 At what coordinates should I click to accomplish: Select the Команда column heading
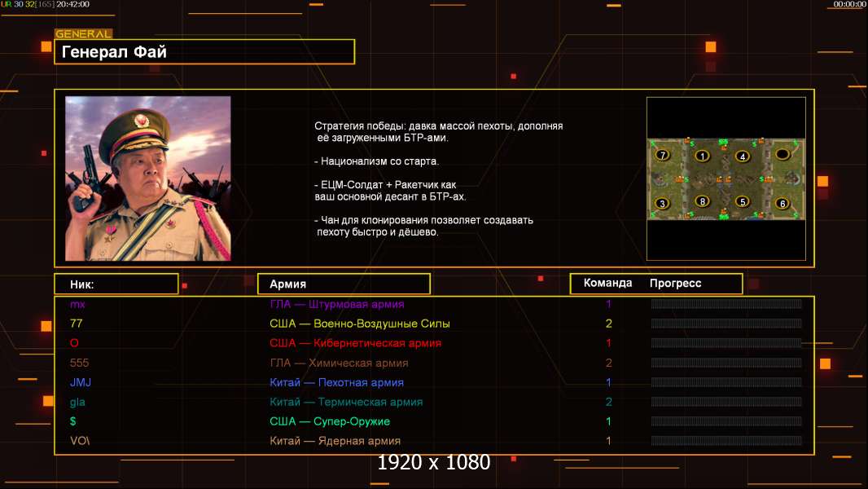(x=607, y=283)
